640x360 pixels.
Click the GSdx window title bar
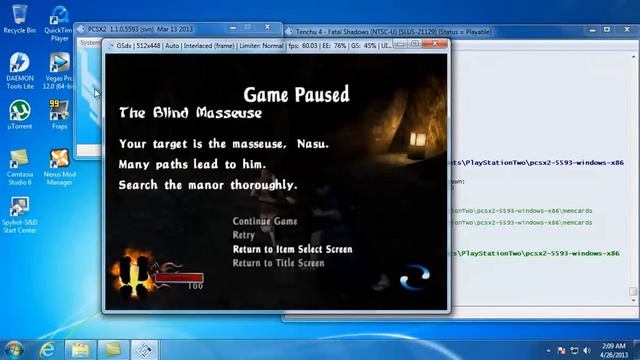252,46
